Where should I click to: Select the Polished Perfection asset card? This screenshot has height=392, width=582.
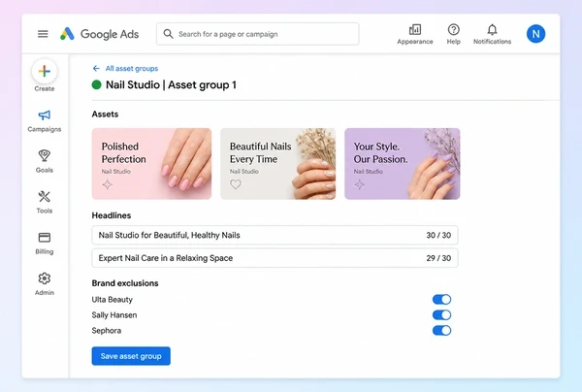click(x=151, y=164)
